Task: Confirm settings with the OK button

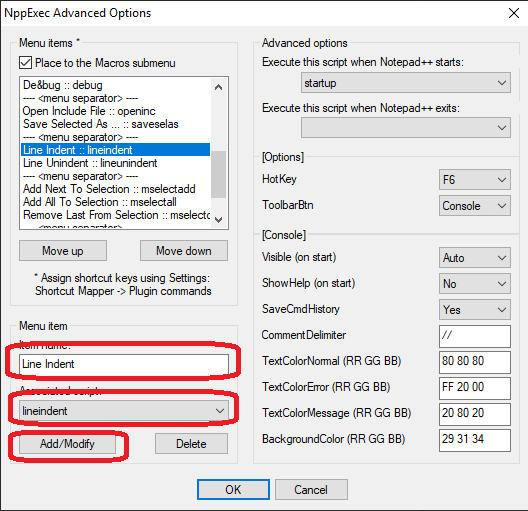Action: point(233,489)
